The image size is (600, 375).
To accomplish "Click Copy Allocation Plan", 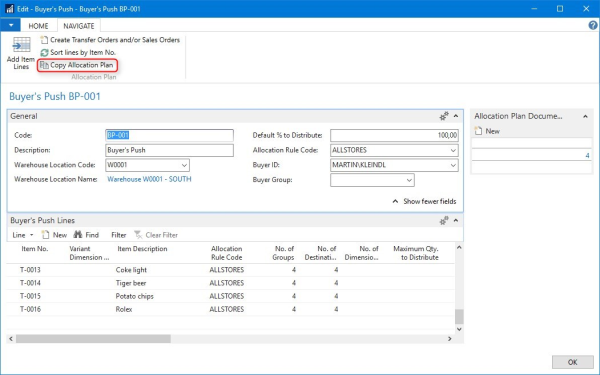I will 77,65.
